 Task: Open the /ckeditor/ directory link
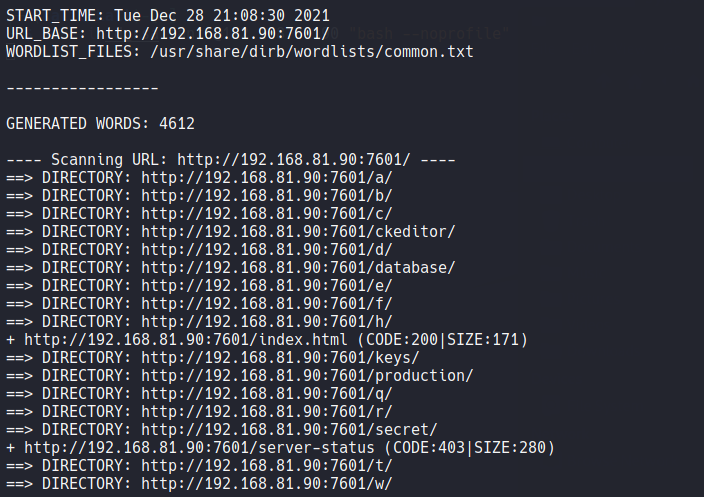click(298, 231)
